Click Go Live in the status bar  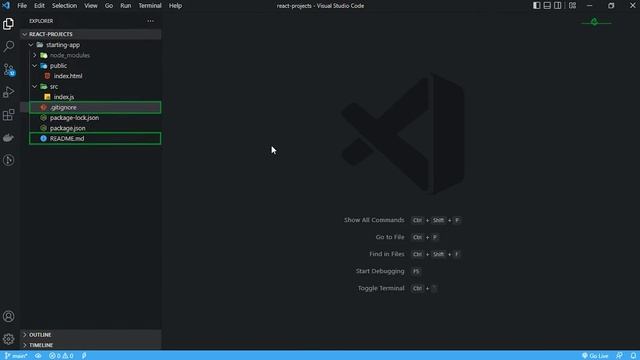[595, 356]
